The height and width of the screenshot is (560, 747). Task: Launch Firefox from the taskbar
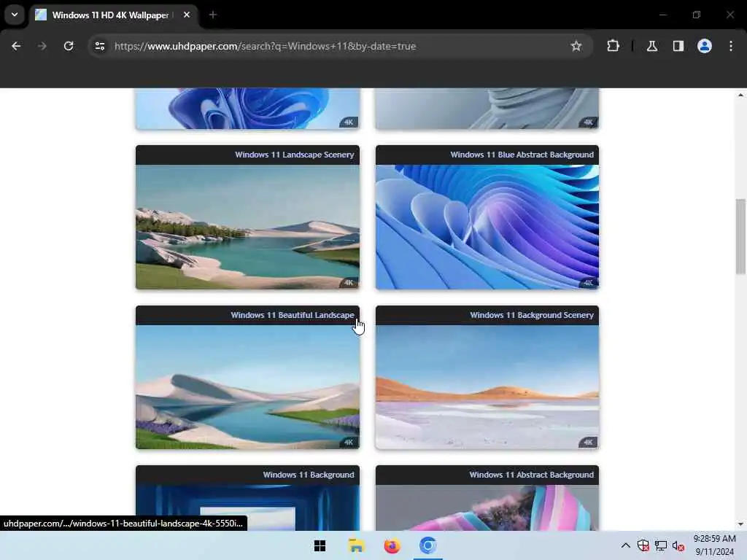(x=392, y=545)
